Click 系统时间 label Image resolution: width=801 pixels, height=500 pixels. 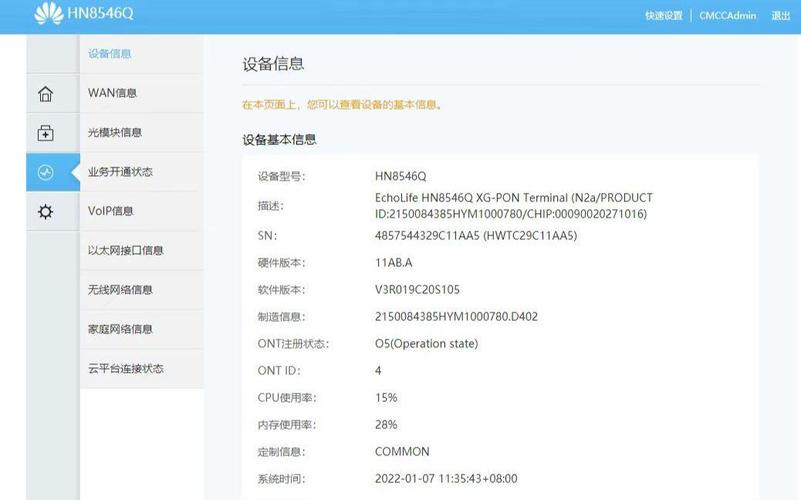(281, 479)
